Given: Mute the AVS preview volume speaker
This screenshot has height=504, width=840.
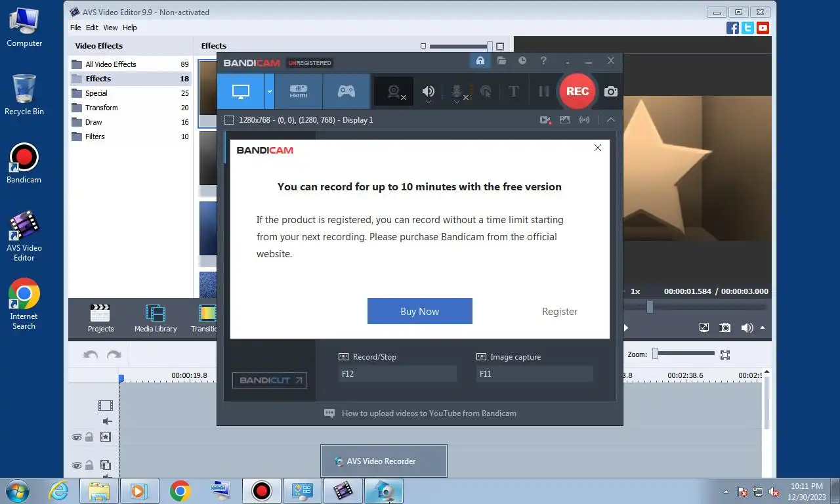Looking at the screenshot, I should click(x=747, y=327).
